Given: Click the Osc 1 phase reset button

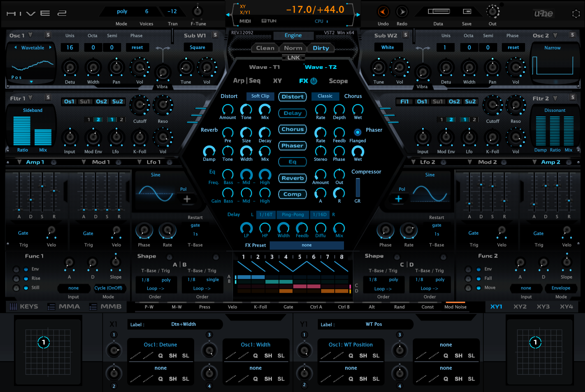Looking at the screenshot, I should click(137, 47).
